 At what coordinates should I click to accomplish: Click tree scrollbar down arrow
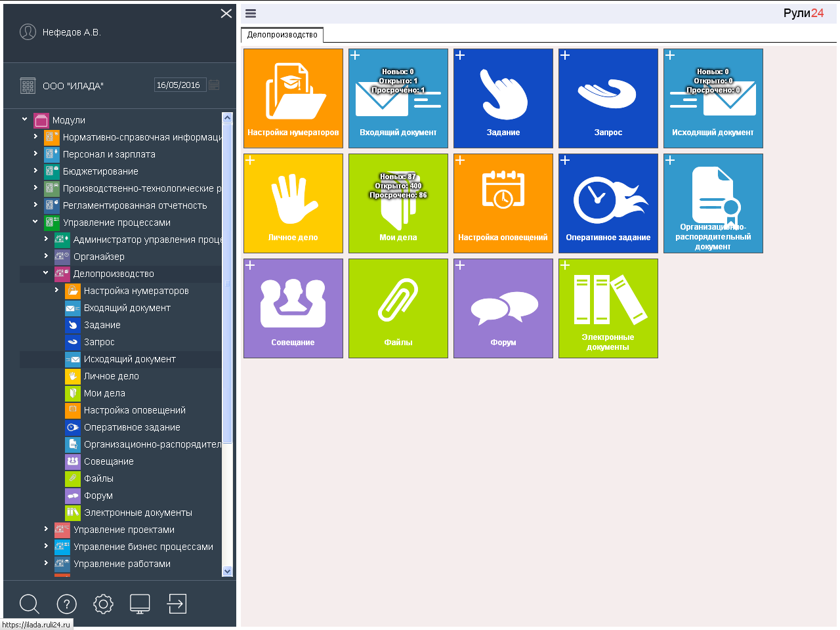pos(228,571)
